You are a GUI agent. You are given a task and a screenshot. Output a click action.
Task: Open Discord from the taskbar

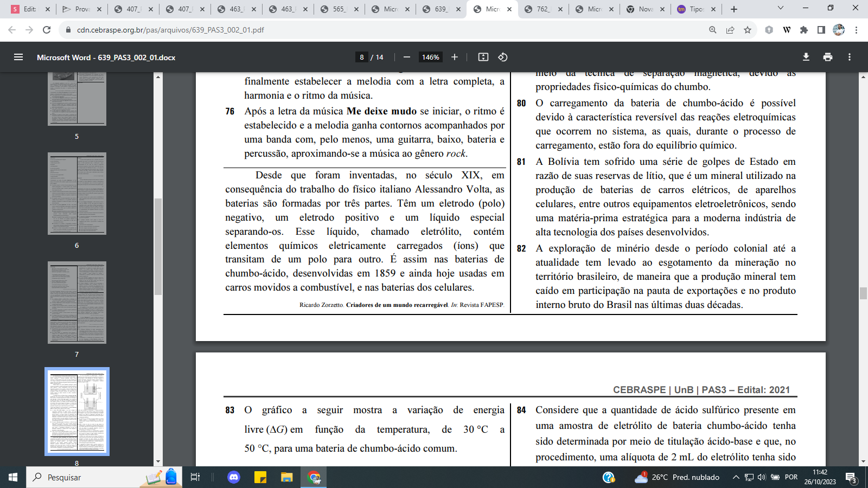tap(234, 477)
